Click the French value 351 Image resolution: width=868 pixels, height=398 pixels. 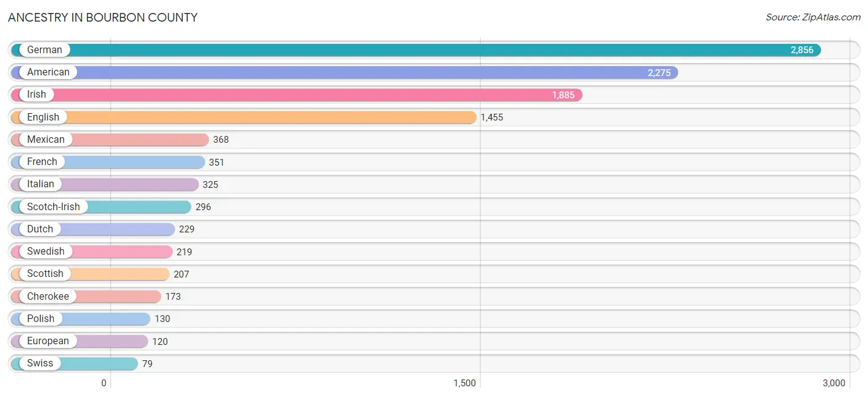(x=217, y=162)
